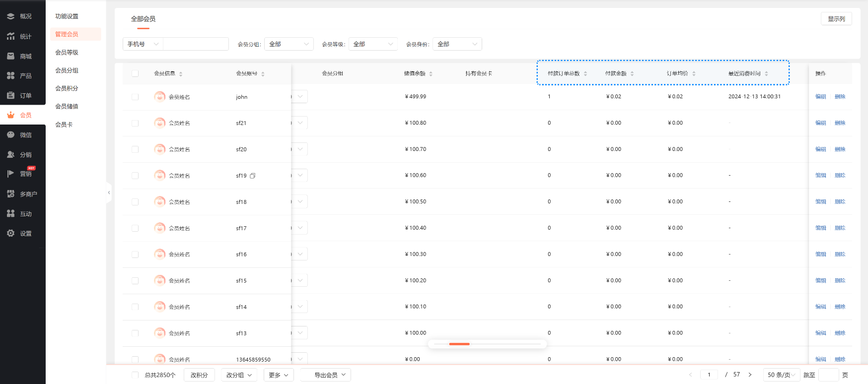The image size is (868, 384).
Task: Select the 管理会员 submenu item
Action: pyautogui.click(x=75, y=34)
